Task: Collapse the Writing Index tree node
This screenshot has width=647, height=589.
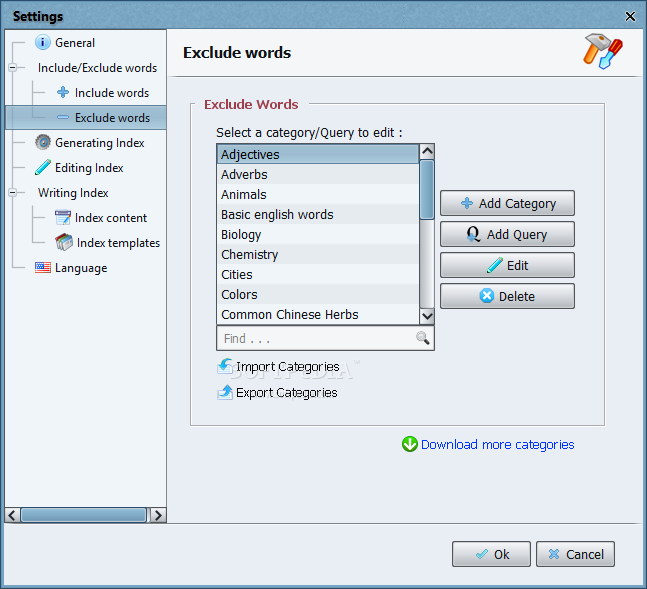Action: (13, 192)
